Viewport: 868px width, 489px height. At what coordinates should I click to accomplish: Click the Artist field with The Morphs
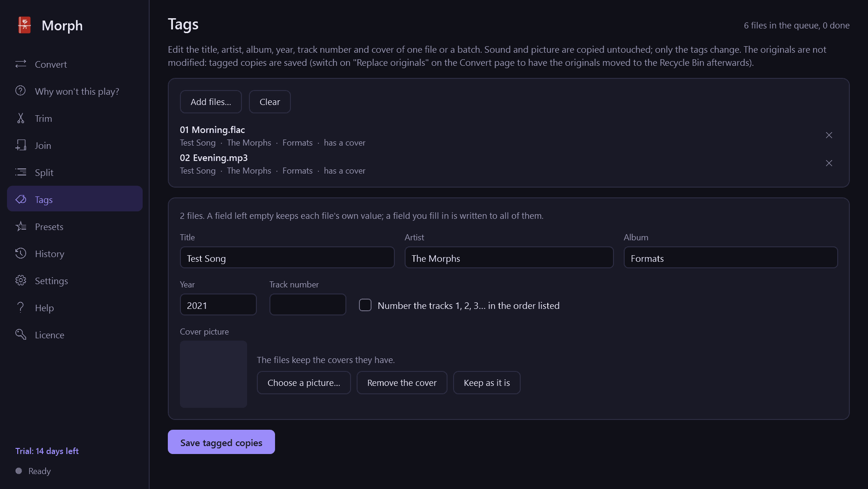pos(509,258)
